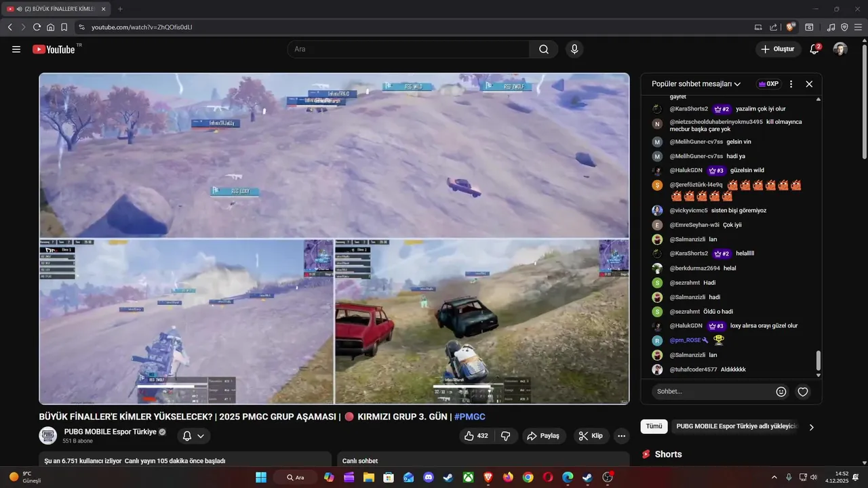Image resolution: width=868 pixels, height=488 pixels.
Task: Open browser home page icon
Action: coord(50,27)
